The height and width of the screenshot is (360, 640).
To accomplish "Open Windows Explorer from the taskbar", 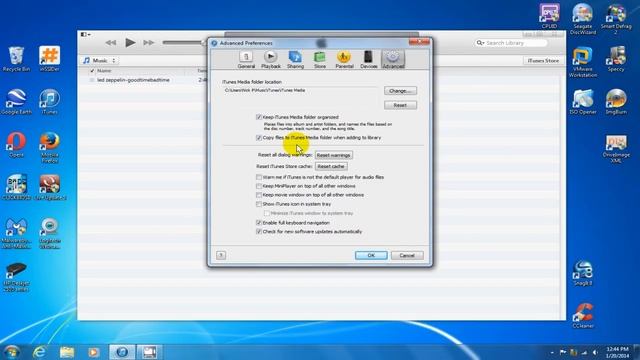I will 67,352.
